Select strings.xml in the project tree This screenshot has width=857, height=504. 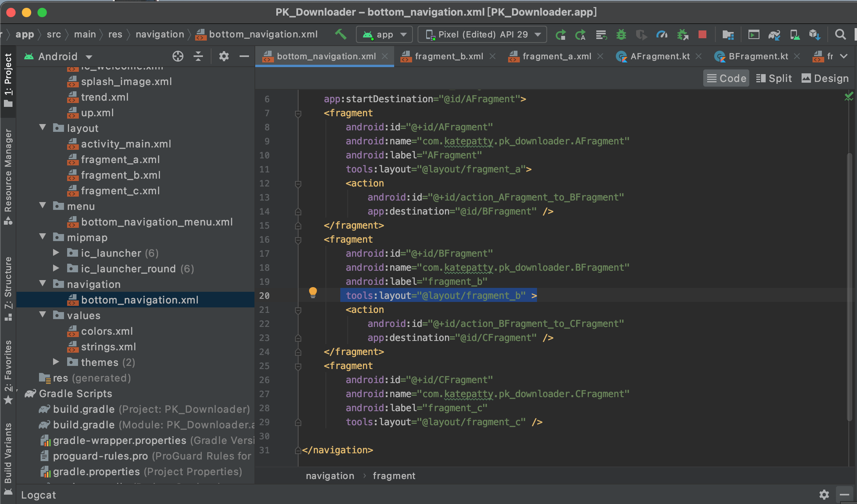point(108,347)
